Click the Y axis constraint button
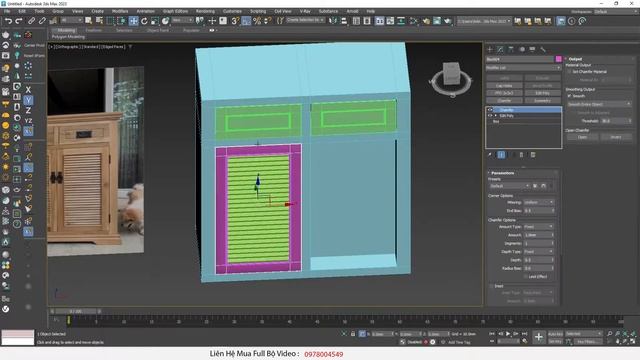The image size is (640, 360). tap(28, 100)
